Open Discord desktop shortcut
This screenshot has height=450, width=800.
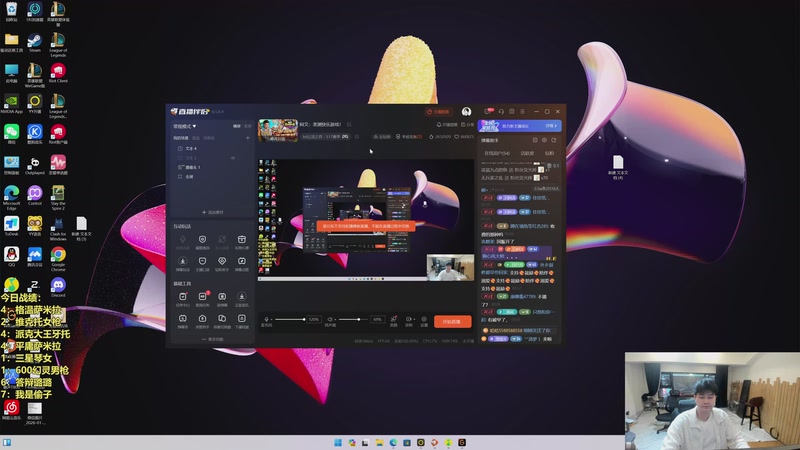(x=58, y=288)
